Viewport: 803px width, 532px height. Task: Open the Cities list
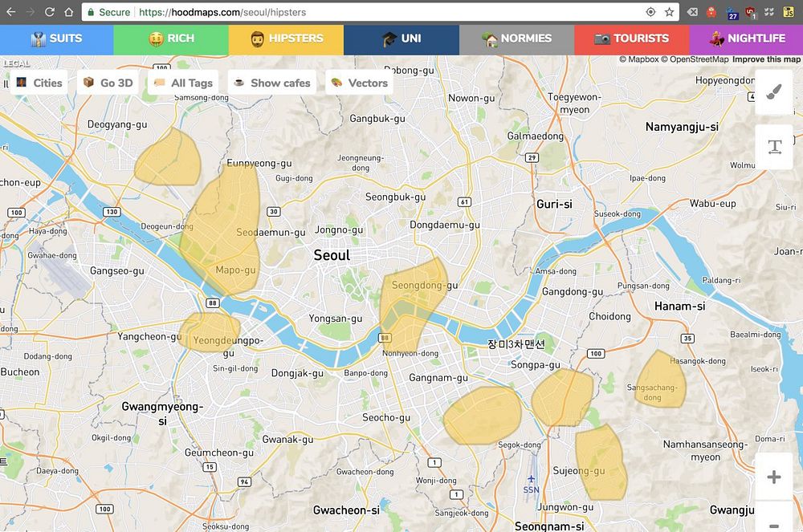click(x=39, y=83)
